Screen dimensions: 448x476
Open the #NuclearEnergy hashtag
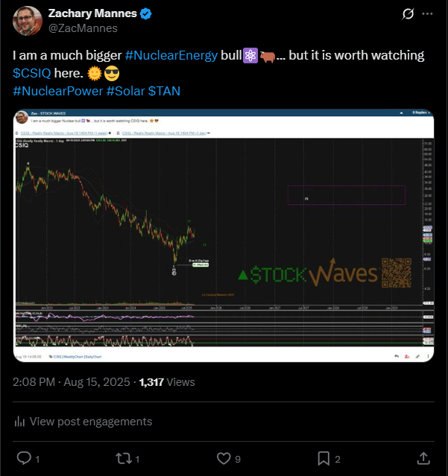pyautogui.click(x=171, y=56)
